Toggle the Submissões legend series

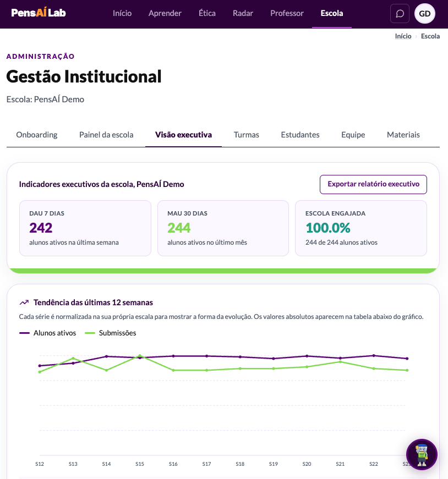pyautogui.click(x=111, y=333)
